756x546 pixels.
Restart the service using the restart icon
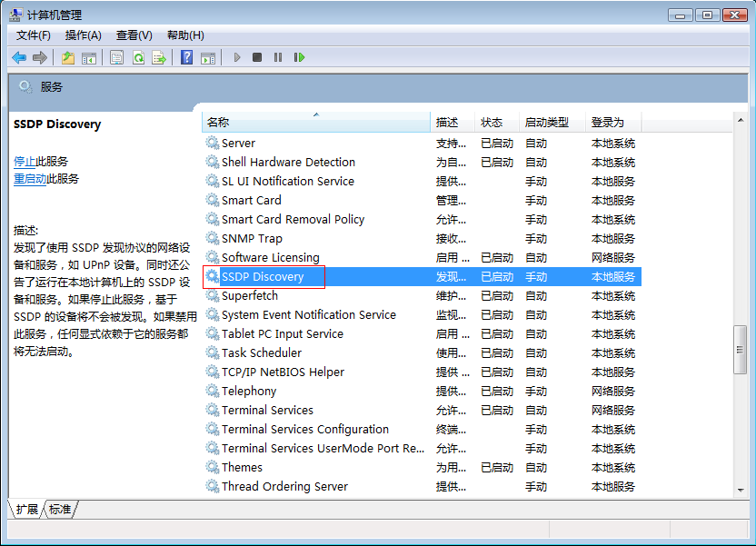(298, 57)
